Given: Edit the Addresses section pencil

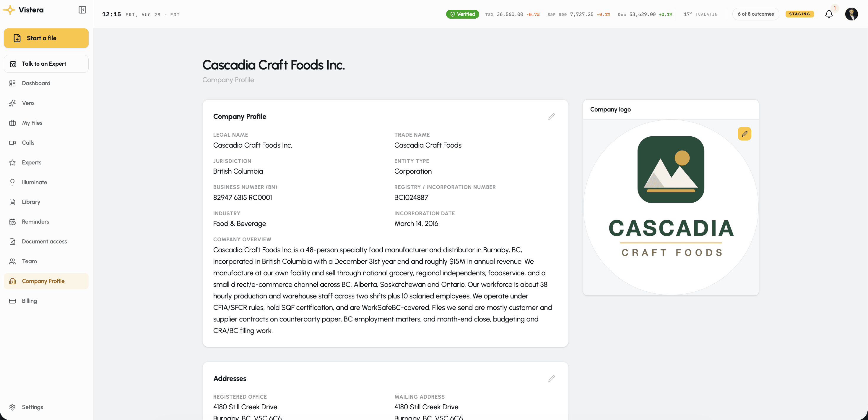Looking at the screenshot, I should [x=551, y=379].
